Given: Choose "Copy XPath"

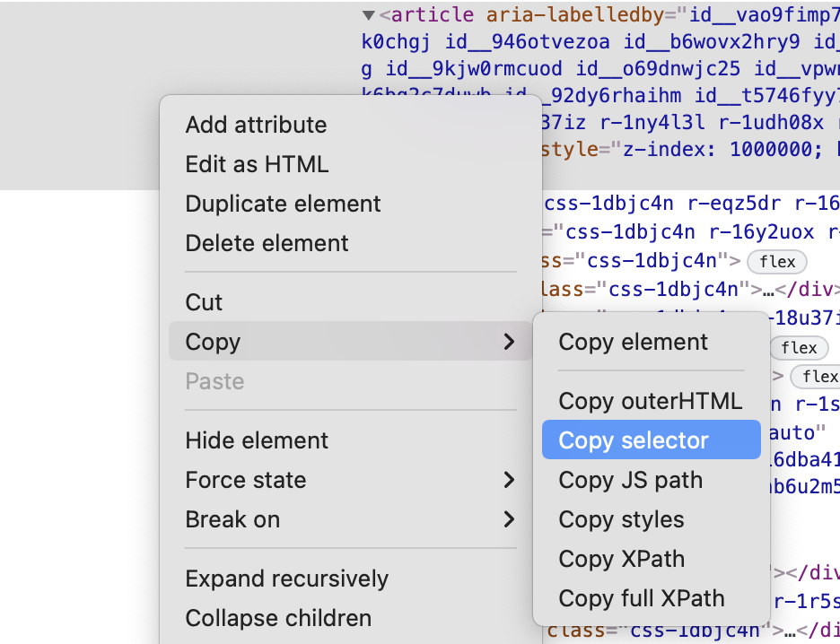Looking at the screenshot, I should (621, 559).
